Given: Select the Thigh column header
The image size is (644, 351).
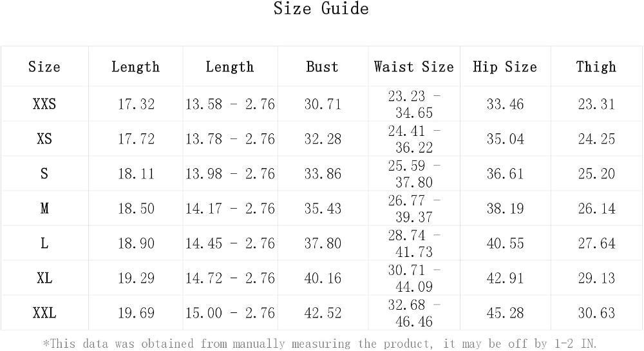Looking at the screenshot, I should (x=596, y=66).
